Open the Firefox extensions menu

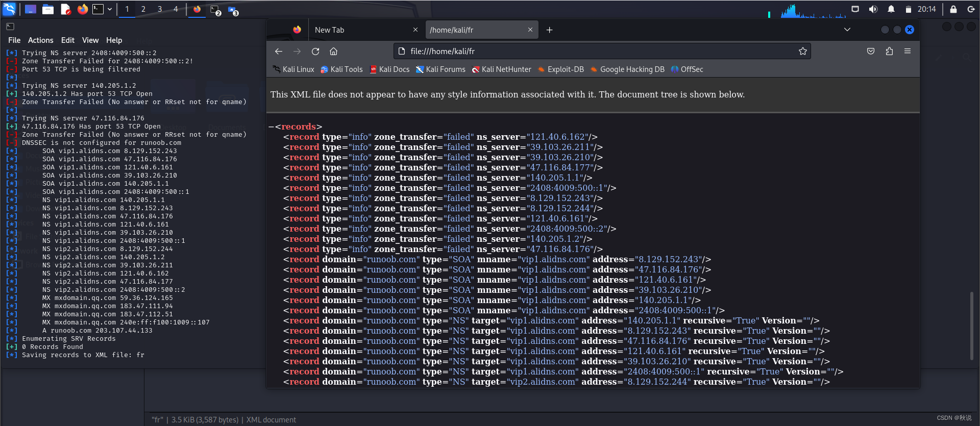pyautogui.click(x=889, y=51)
